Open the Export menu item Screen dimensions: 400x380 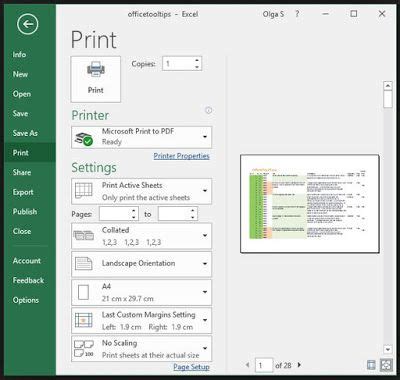(x=23, y=192)
